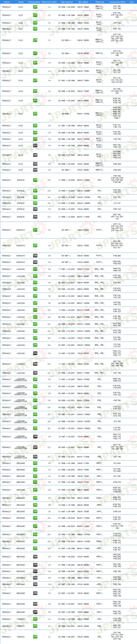
Task: Click the Moc silnika column header
Action: tap(83, 2)
